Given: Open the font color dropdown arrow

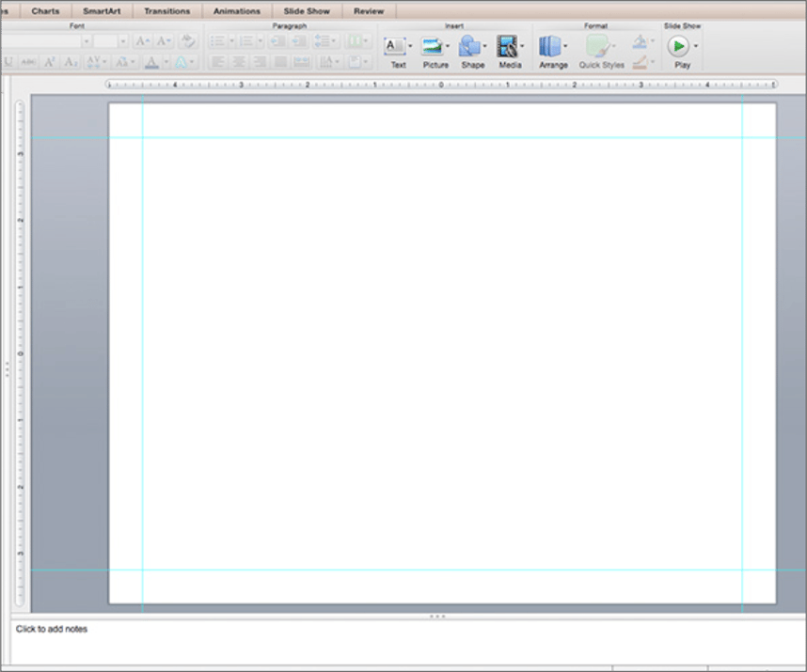Looking at the screenshot, I should [166, 62].
